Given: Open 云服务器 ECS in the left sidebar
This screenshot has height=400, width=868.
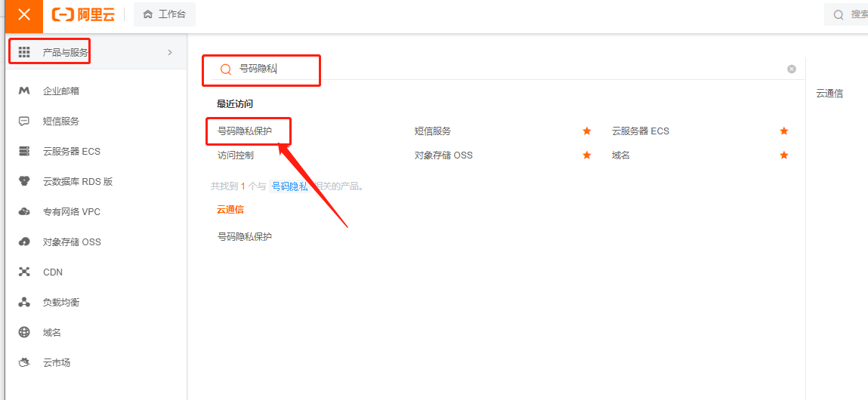Looking at the screenshot, I should [x=72, y=151].
